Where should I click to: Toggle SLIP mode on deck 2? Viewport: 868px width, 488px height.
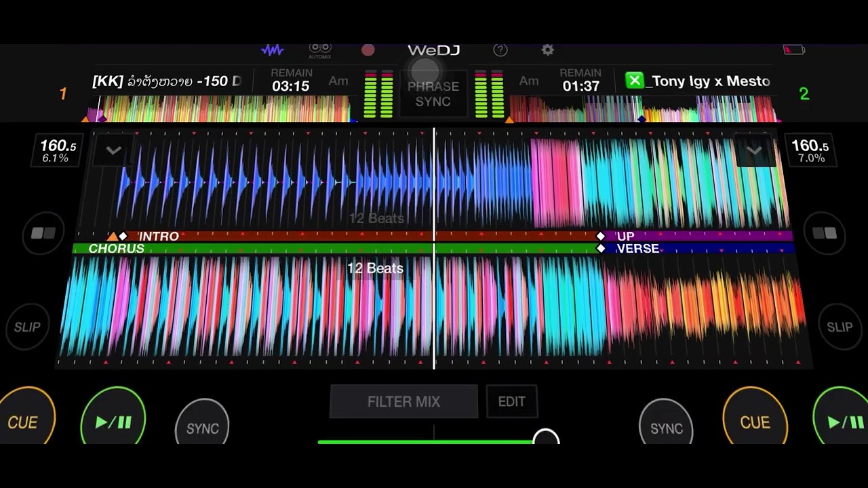coord(840,327)
